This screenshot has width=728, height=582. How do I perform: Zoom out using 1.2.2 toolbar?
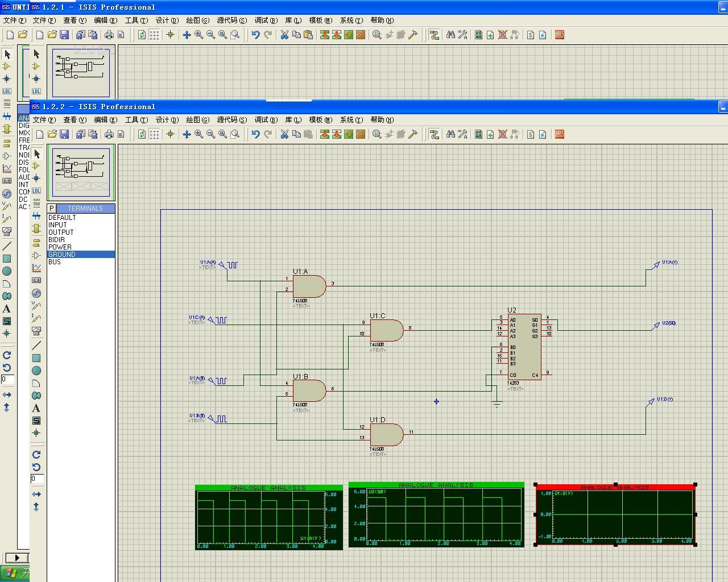pos(211,134)
